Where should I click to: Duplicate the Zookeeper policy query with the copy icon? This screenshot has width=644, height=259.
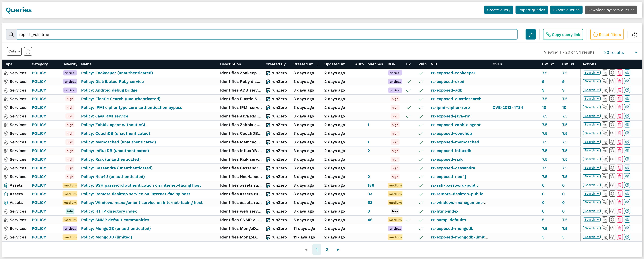coord(605,73)
